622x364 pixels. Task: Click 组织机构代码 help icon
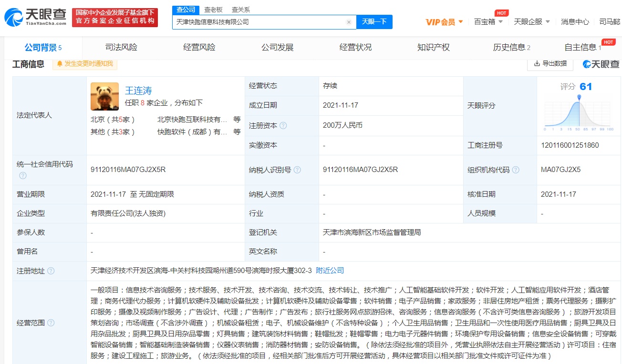click(516, 170)
